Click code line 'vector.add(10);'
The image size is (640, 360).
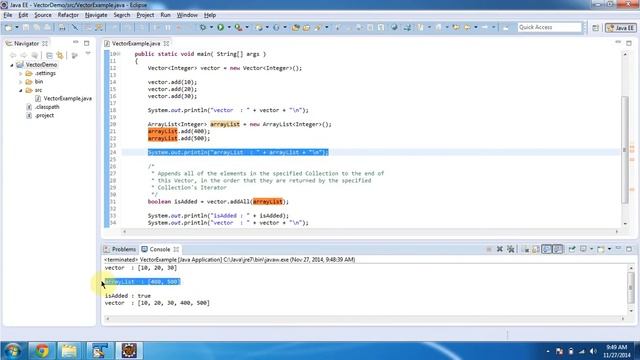point(172,82)
